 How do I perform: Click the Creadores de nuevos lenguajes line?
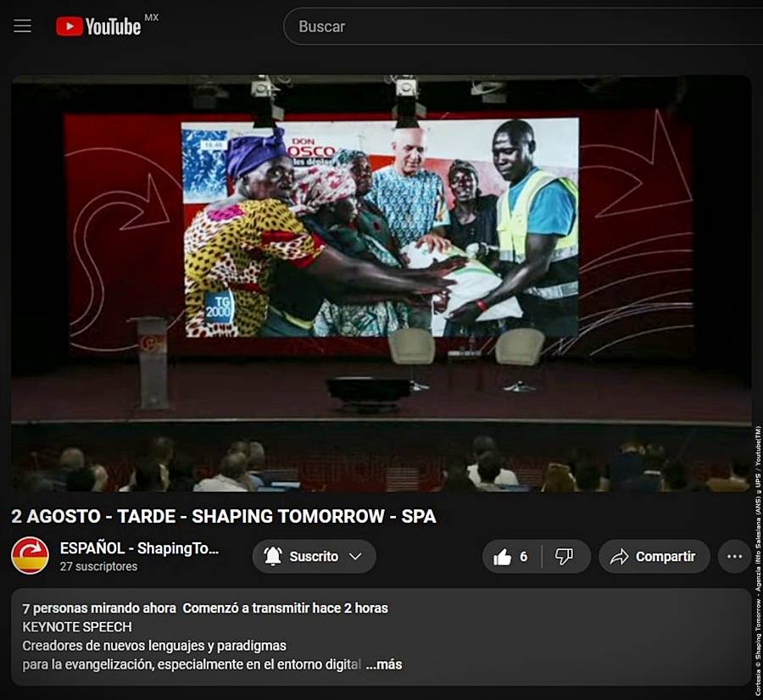[154, 646]
